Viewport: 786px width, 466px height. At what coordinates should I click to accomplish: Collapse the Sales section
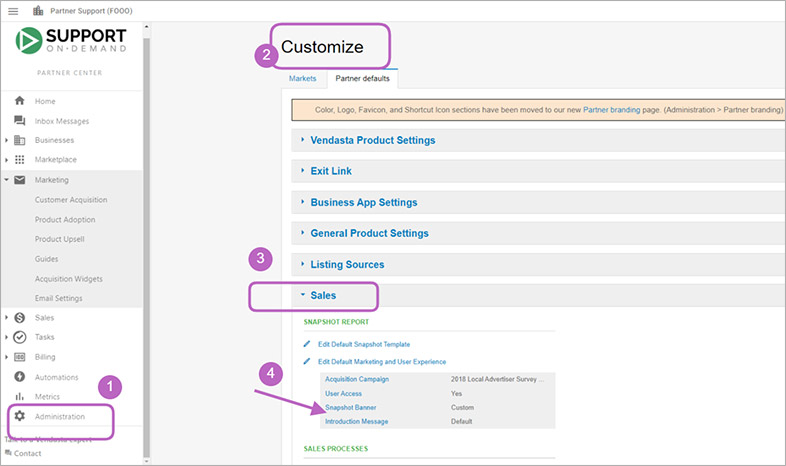click(x=322, y=296)
